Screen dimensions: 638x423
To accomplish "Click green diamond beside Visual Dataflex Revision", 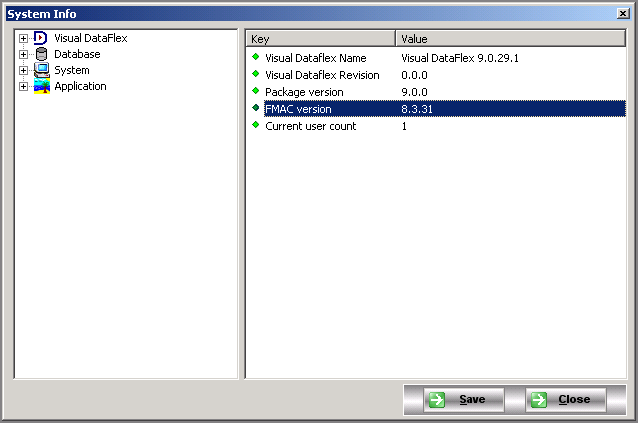I will coord(256,74).
